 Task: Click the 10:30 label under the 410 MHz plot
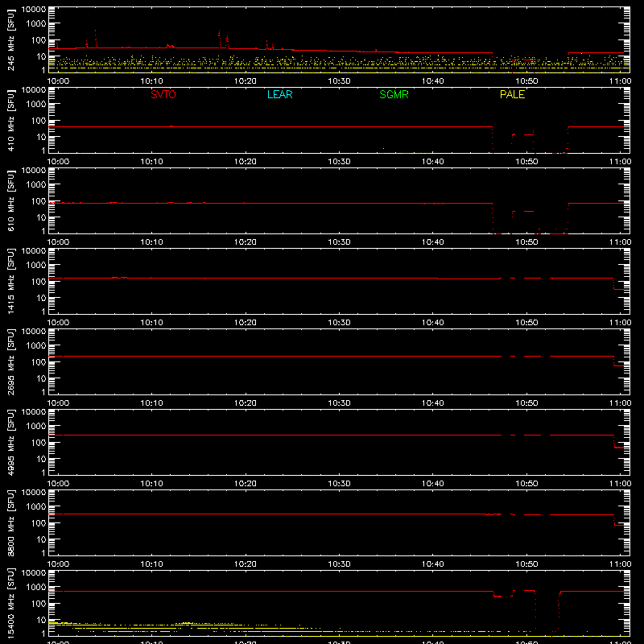[x=339, y=162]
